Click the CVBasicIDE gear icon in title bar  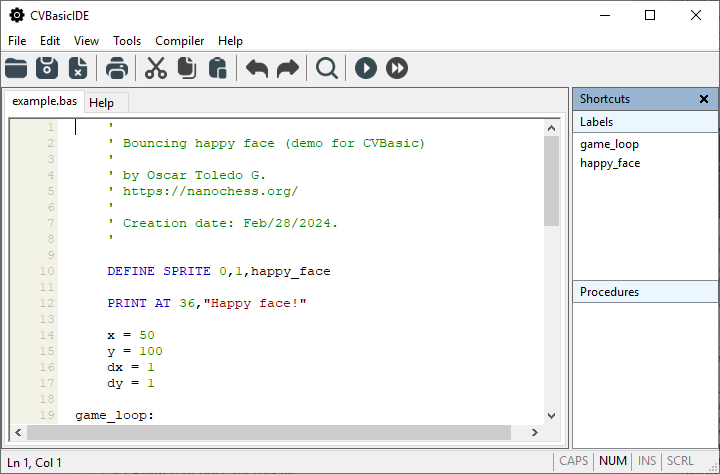[x=17, y=15]
